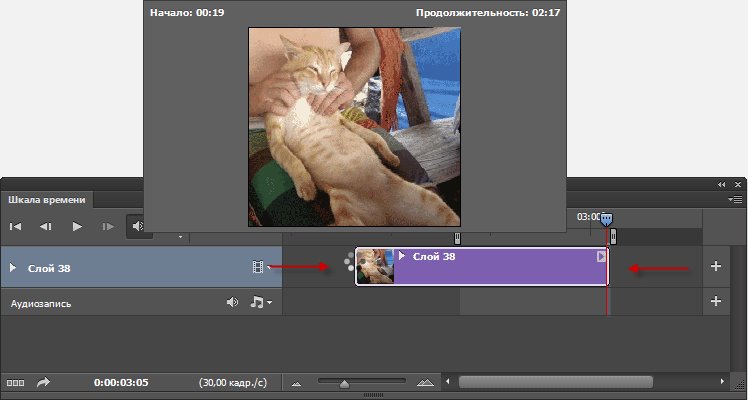The image size is (748, 400).
Task: Zoom in timeline with large mountains icon
Action: (425, 383)
